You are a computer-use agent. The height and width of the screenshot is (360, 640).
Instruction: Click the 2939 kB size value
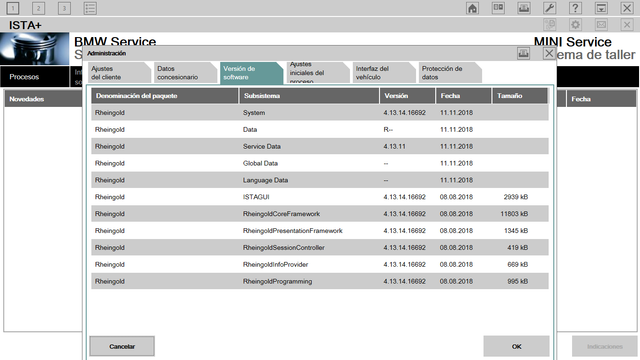(x=516, y=197)
